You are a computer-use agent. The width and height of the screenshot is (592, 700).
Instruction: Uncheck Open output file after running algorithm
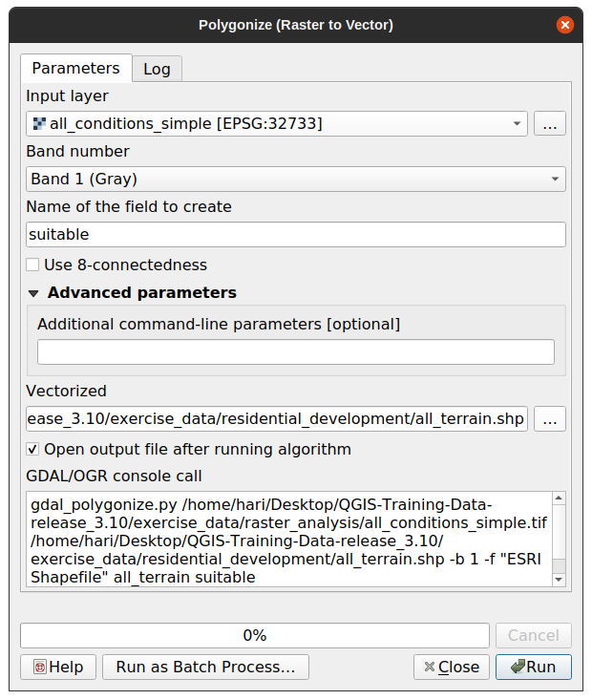(x=33, y=449)
